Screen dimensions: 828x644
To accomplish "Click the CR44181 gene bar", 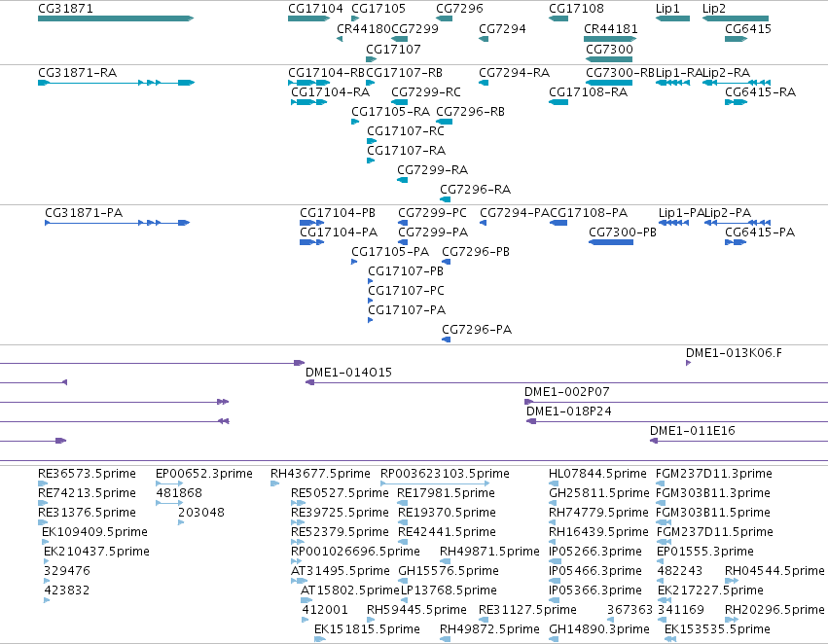I will coord(610,39).
